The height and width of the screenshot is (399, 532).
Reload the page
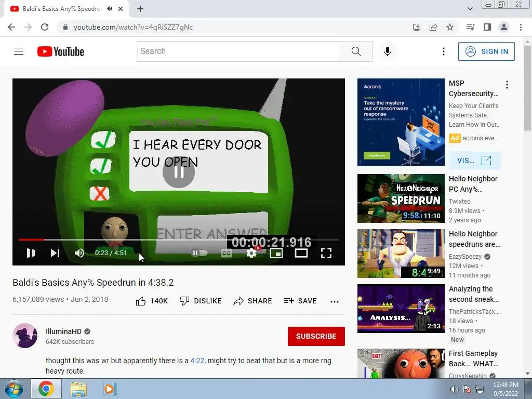[x=45, y=27]
